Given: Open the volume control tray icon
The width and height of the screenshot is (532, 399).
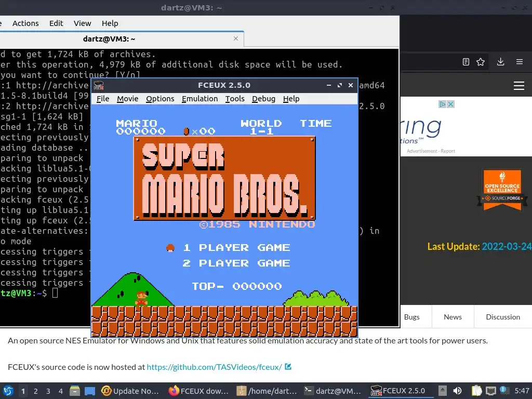Looking at the screenshot, I should tap(458, 391).
